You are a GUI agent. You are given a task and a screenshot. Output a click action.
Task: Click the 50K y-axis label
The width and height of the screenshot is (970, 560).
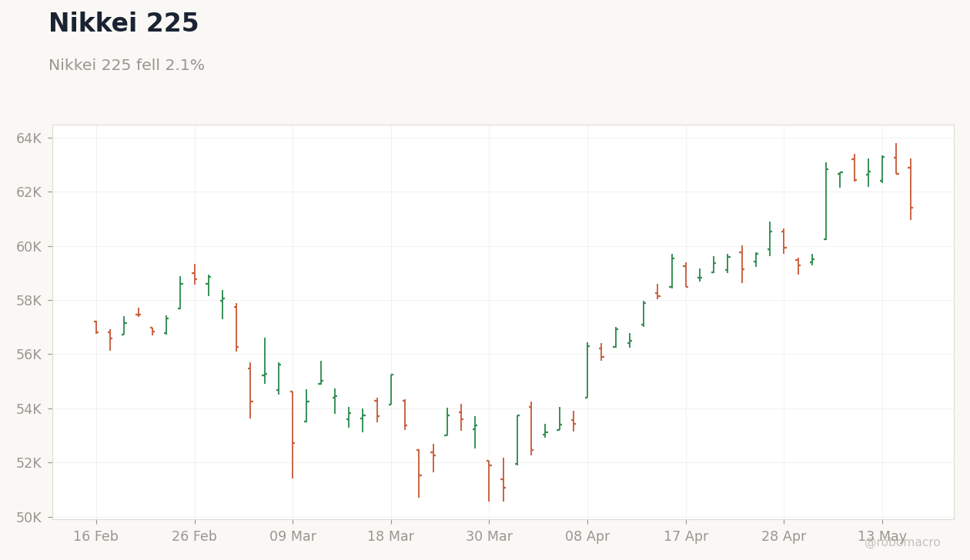(28, 517)
